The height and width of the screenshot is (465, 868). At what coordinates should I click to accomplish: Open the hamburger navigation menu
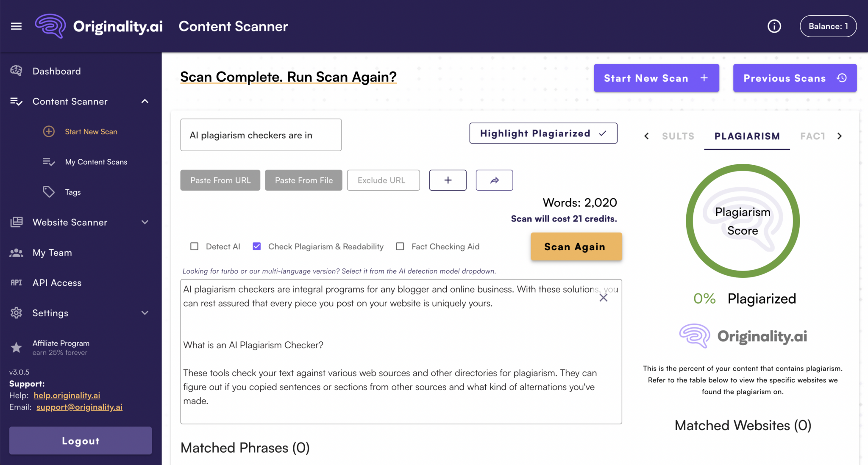coord(16,26)
